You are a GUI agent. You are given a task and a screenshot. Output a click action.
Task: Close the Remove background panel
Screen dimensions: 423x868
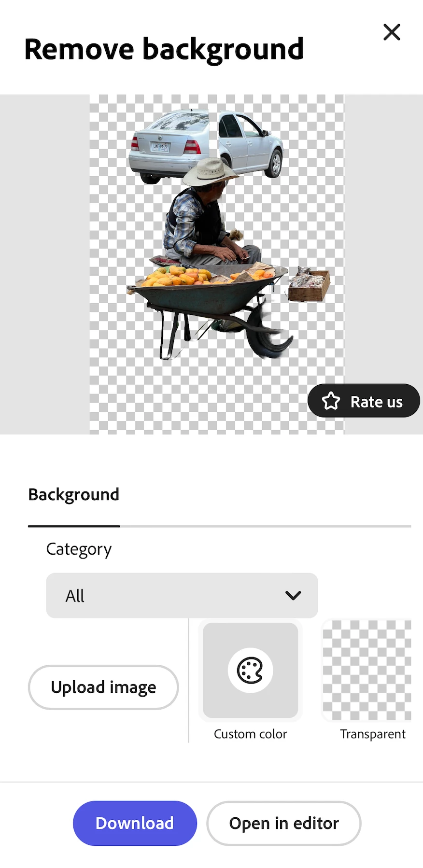click(392, 32)
